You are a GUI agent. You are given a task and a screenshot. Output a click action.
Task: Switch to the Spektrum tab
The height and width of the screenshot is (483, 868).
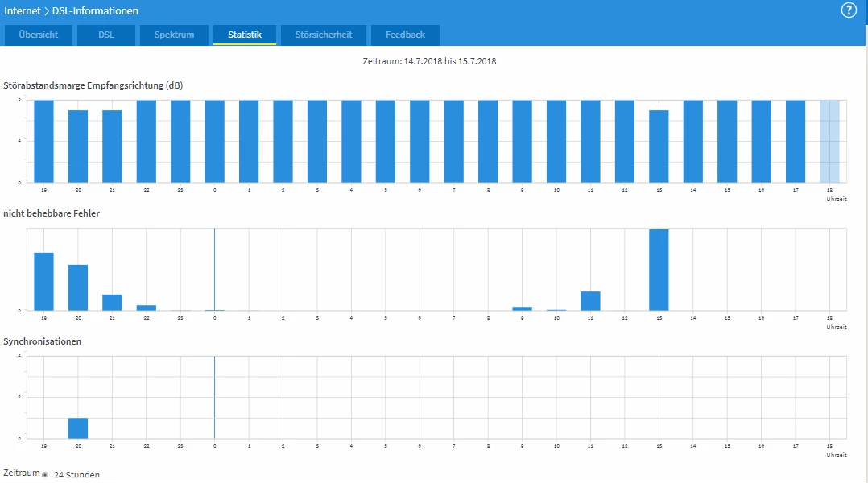tap(174, 35)
